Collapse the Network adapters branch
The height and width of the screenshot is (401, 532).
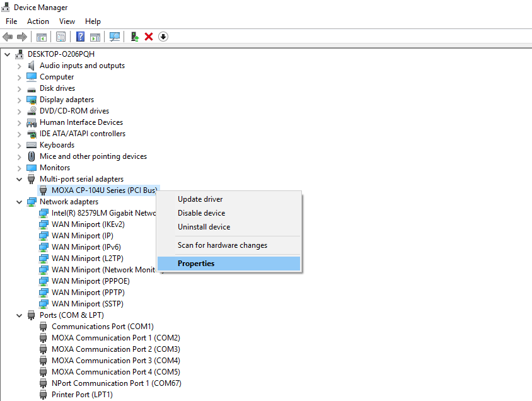coord(19,201)
